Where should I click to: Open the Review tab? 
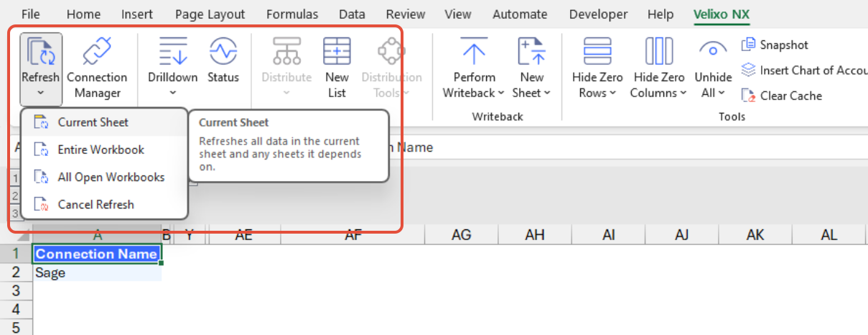click(x=406, y=14)
